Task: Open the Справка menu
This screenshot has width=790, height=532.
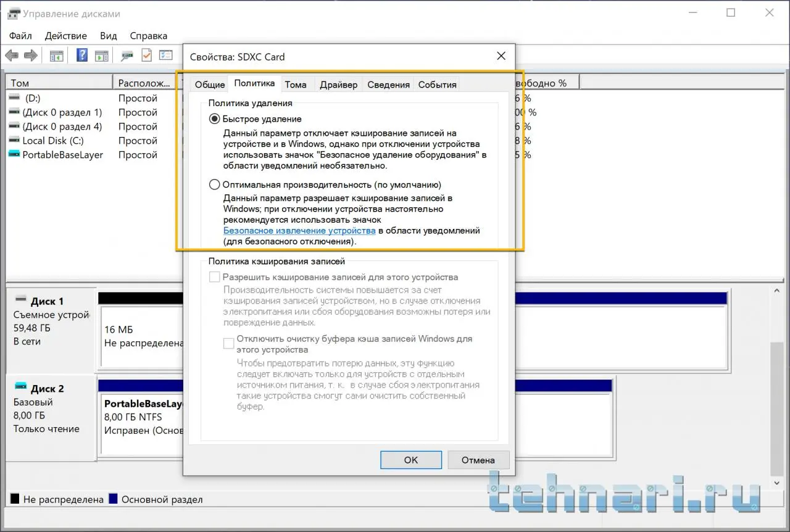Action: (x=149, y=36)
